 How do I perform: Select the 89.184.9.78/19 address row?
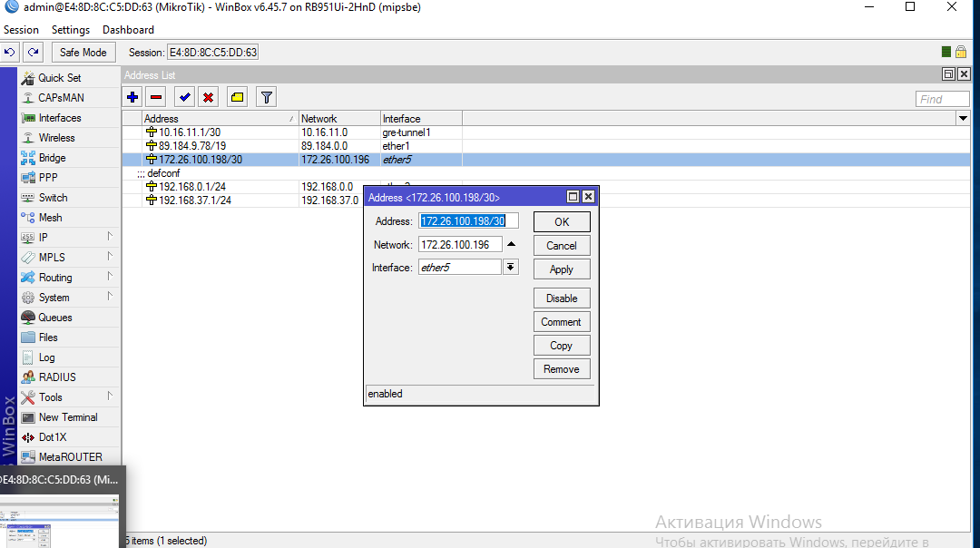click(546, 146)
